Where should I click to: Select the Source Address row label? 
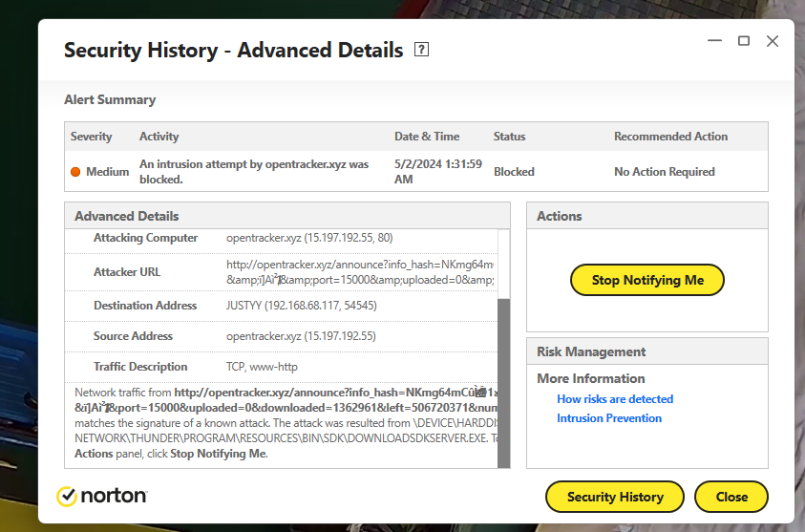pyautogui.click(x=133, y=336)
